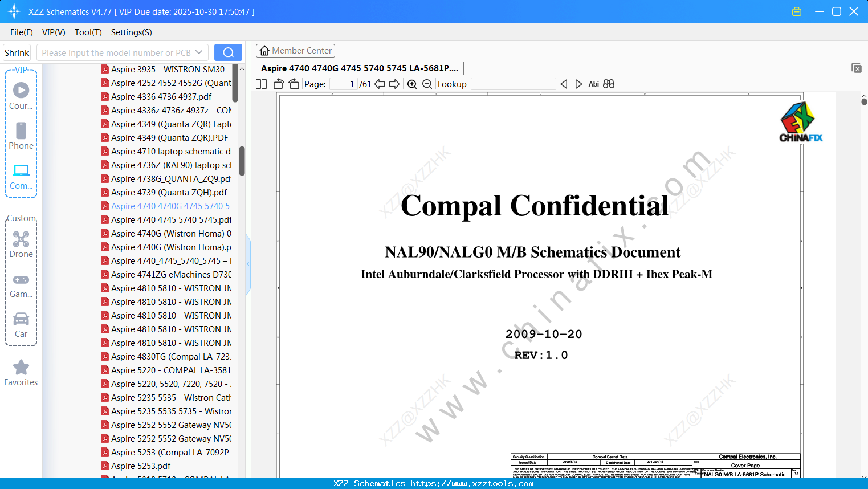
Task: Toggle the Abi match-case icon
Action: (594, 84)
